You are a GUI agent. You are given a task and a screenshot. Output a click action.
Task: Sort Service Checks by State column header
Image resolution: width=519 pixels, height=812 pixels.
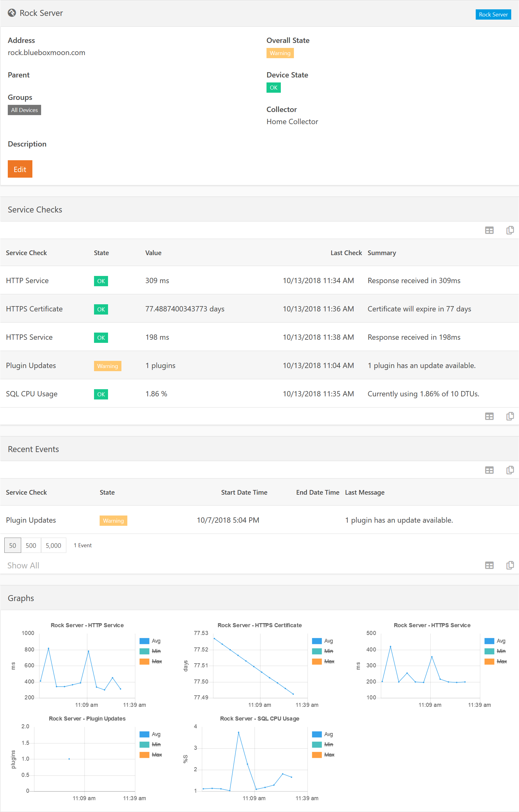[101, 253]
